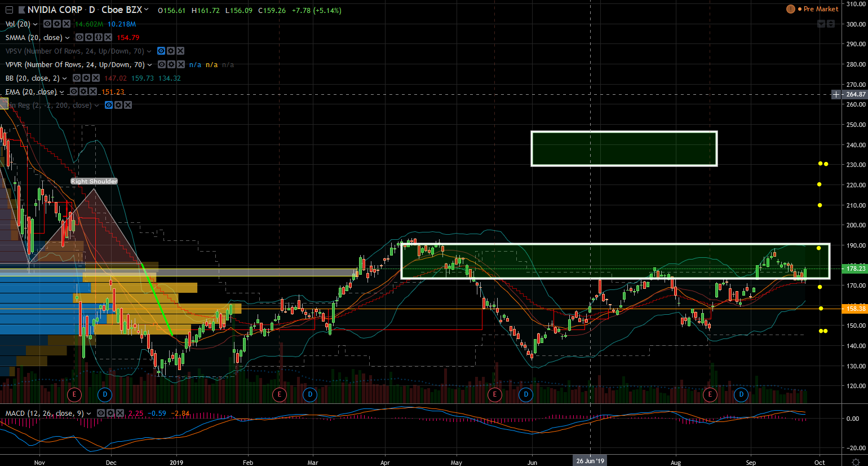Click the Right Shoulder chart label

click(94, 181)
